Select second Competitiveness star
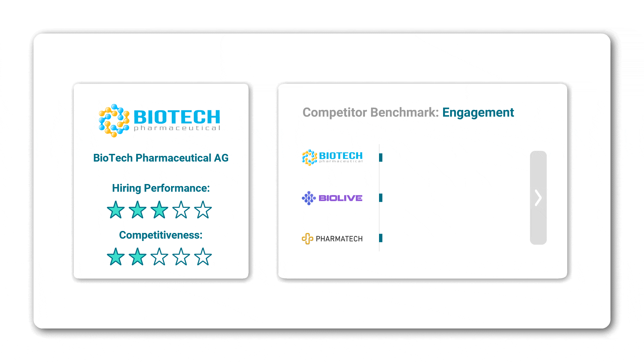The image size is (644, 362). click(x=138, y=257)
